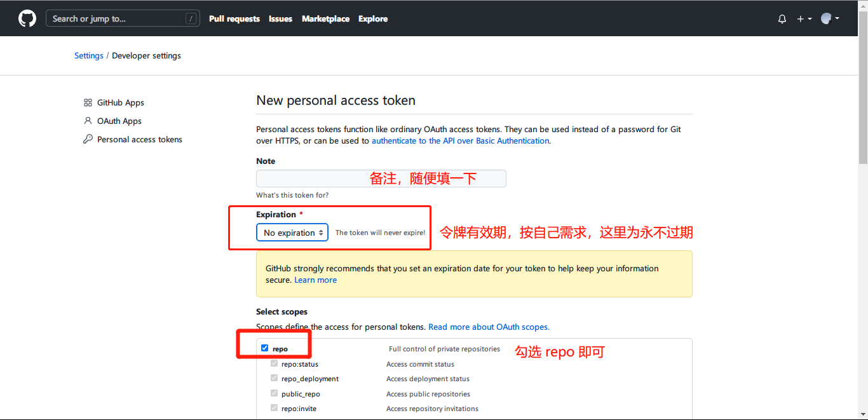Click the 'New personal access token' heading
This screenshot has width=868, height=420.
point(336,100)
